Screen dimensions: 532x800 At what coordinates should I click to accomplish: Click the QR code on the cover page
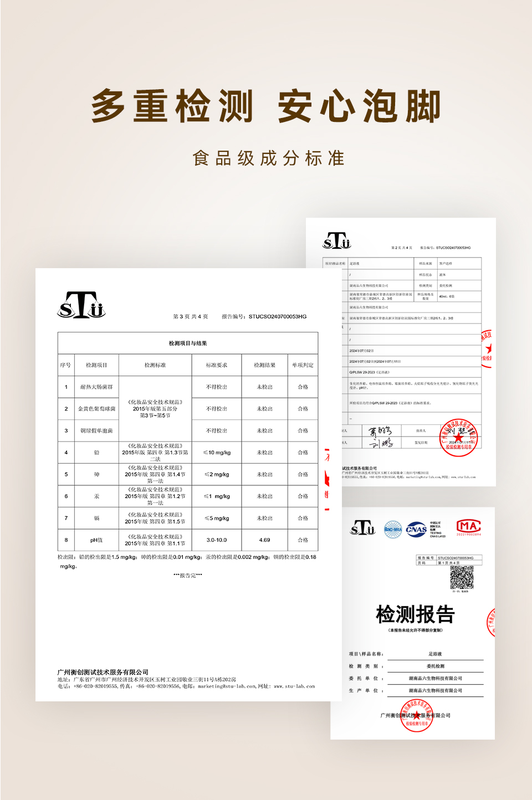tap(462, 578)
